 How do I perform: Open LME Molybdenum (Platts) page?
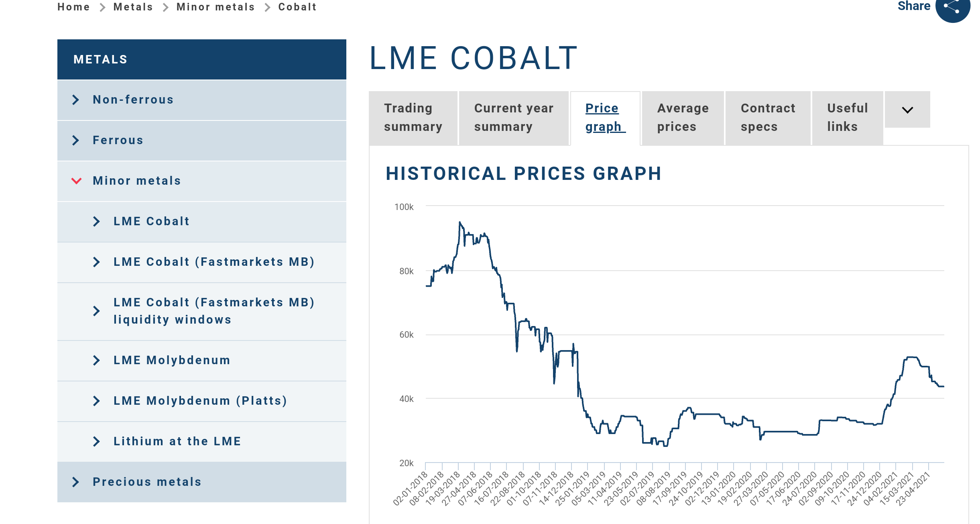click(x=200, y=401)
